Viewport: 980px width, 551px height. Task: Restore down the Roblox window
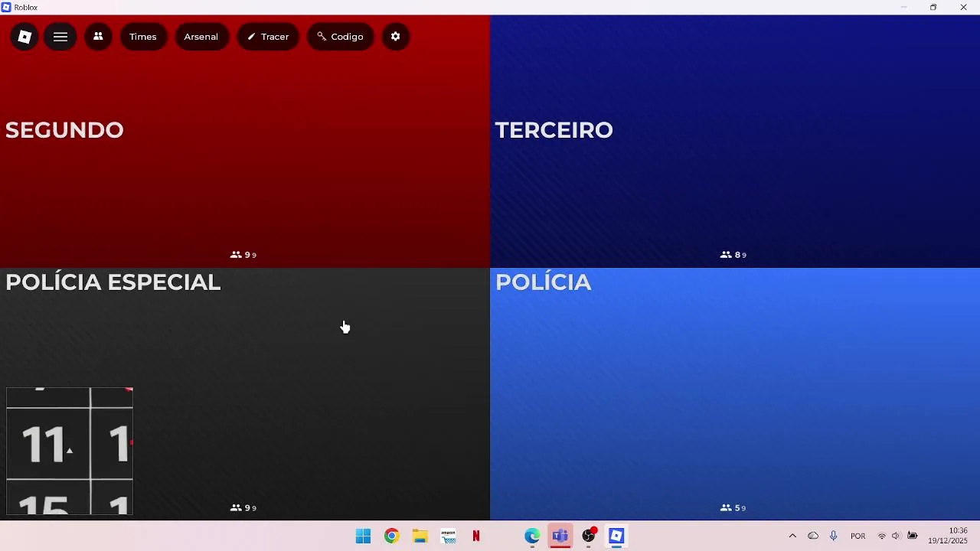click(x=933, y=8)
